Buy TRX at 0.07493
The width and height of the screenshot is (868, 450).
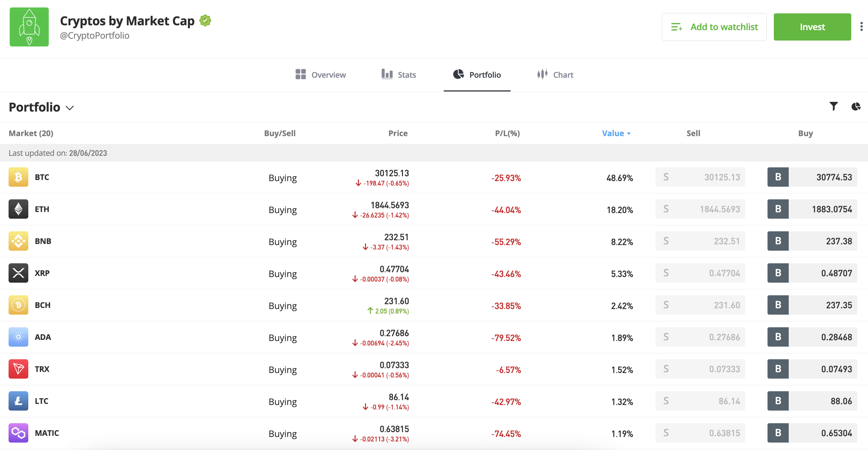(x=812, y=369)
